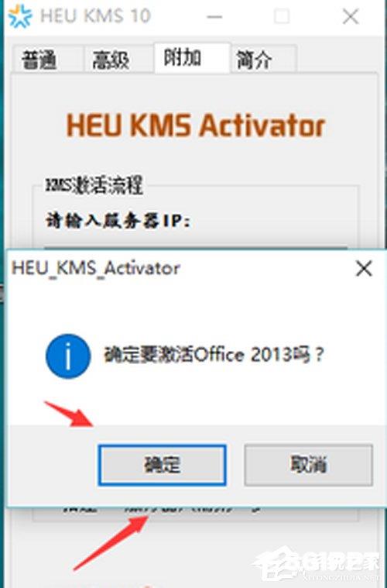The width and height of the screenshot is (387, 588).
Task: Close the HEU KMS 10 main window
Action: pyautogui.click(x=351, y=16)
